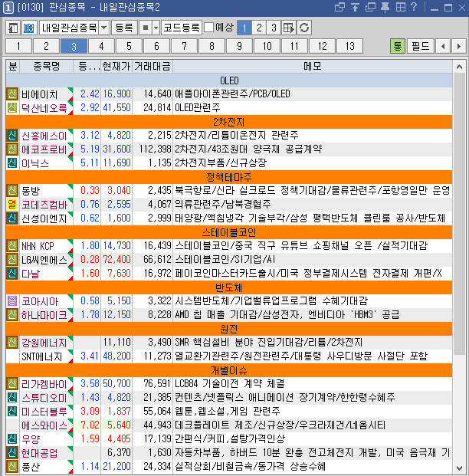Viewport: 469px width, 476px height.
Task: Click the refresh icon in toolbar
Action: point(304,28)
